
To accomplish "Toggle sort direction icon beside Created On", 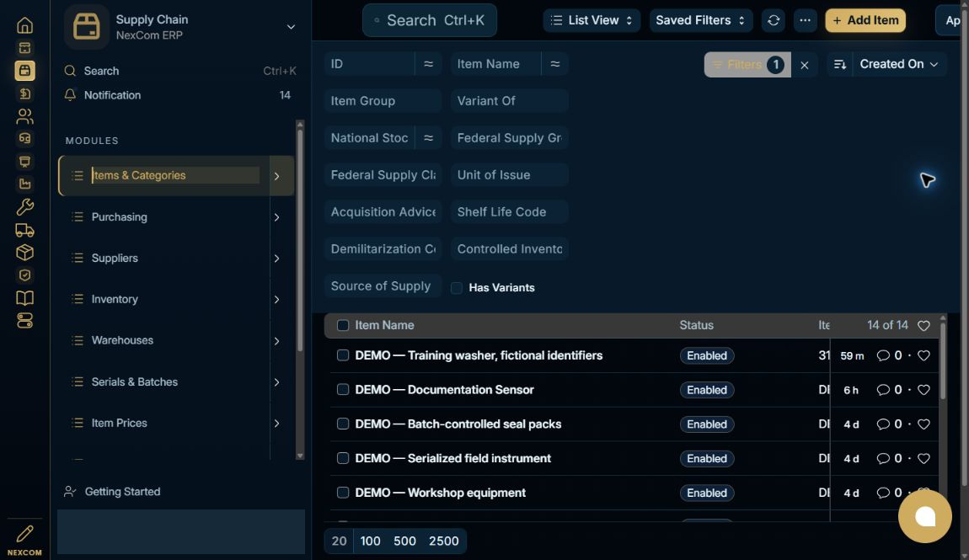I will click(840, 64).
